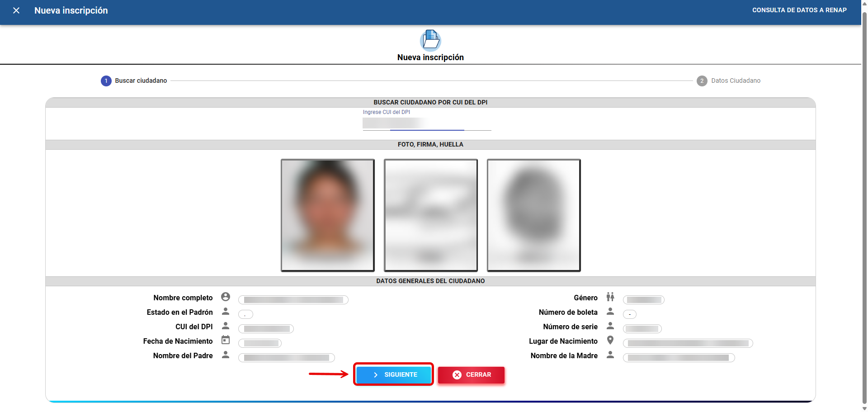Click the Número de serie person icon

coord(610,326)
